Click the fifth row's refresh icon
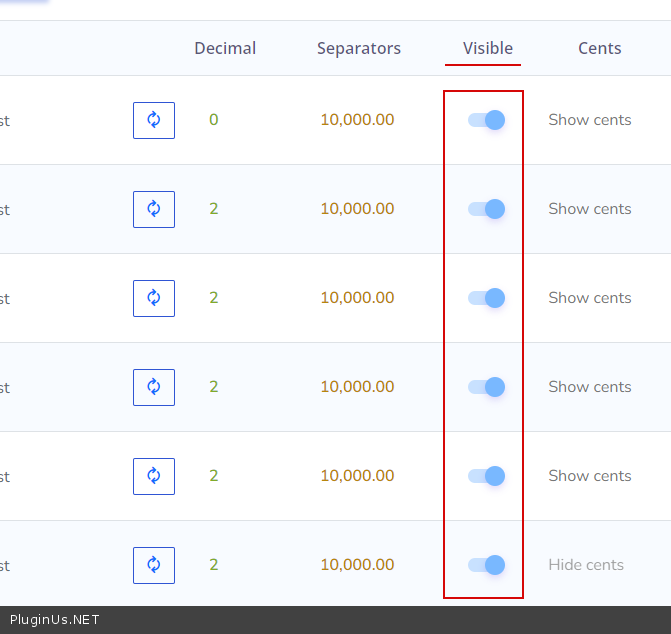Image resolution: width=671 pixels, height=634 pixels. (x=154, y=476)
